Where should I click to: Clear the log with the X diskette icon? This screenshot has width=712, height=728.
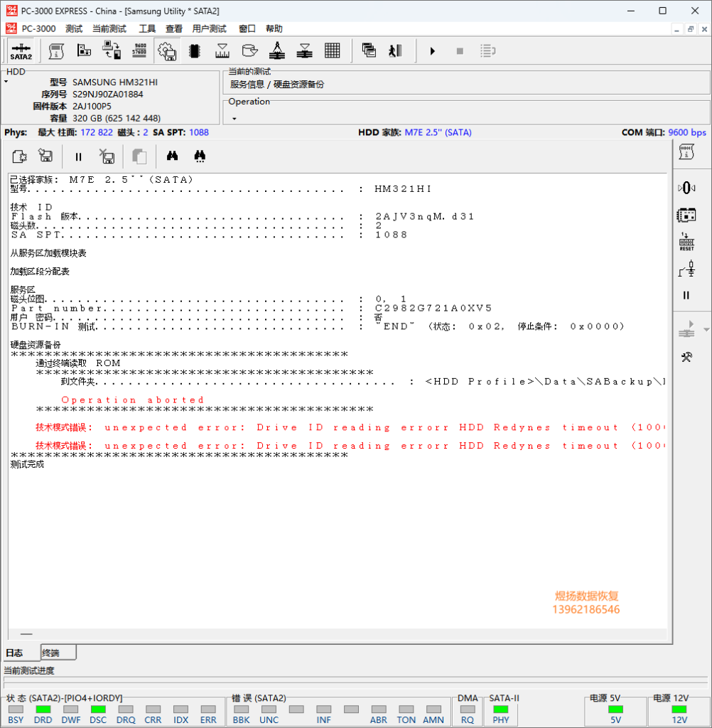pyautogui.click(x=107, y=156)
